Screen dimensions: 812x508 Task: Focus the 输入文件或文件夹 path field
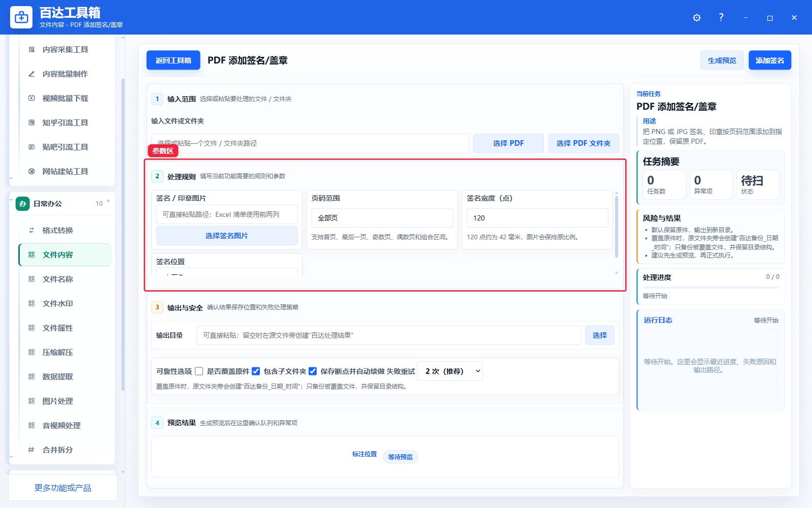tap(310, 143)
